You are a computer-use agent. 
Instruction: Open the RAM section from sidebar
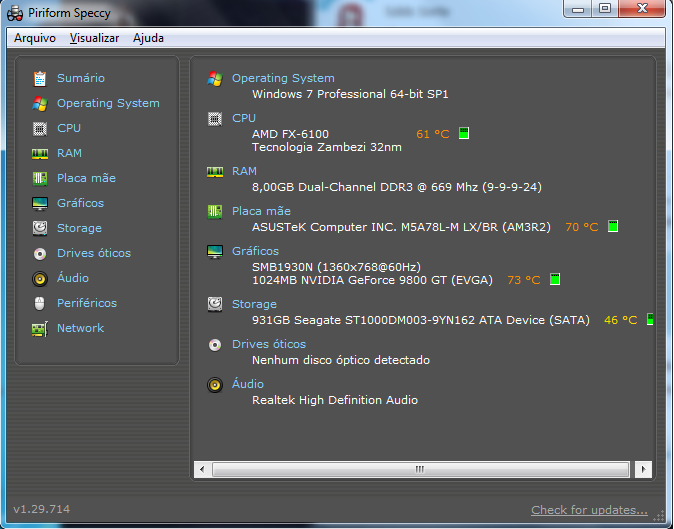(x=69, y=153)
